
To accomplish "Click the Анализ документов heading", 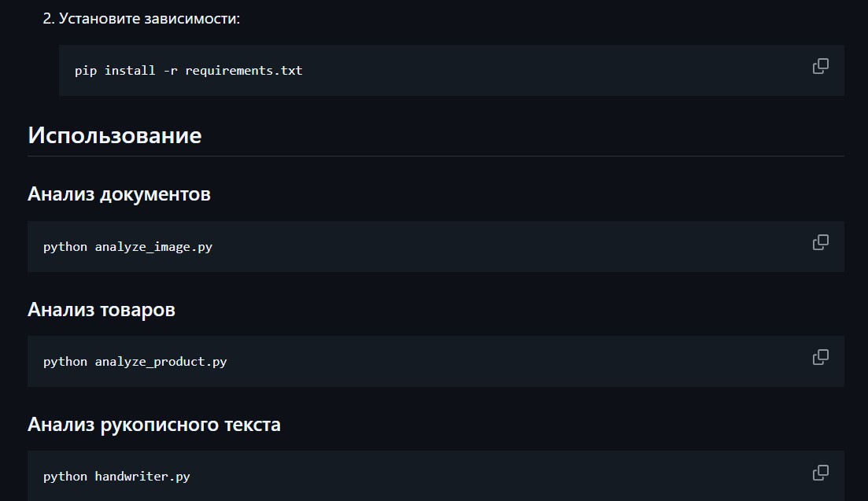I will click(119, 194).
